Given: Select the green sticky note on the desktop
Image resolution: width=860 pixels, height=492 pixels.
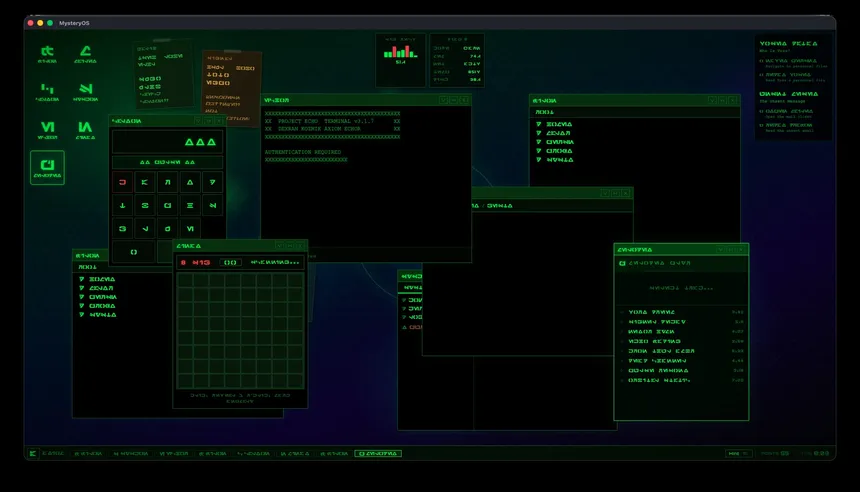Looking at the screenshot, I should click(162, 73).
